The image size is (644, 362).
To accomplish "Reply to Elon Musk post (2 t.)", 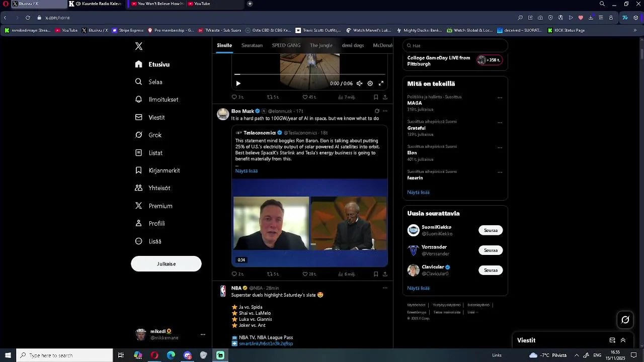I will pyautogui.click(x=237, y=274).
